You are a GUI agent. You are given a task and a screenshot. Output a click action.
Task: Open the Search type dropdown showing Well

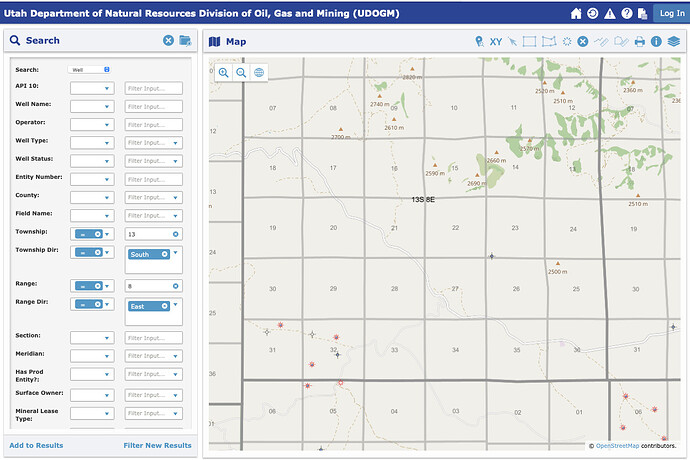coord(89,70)
